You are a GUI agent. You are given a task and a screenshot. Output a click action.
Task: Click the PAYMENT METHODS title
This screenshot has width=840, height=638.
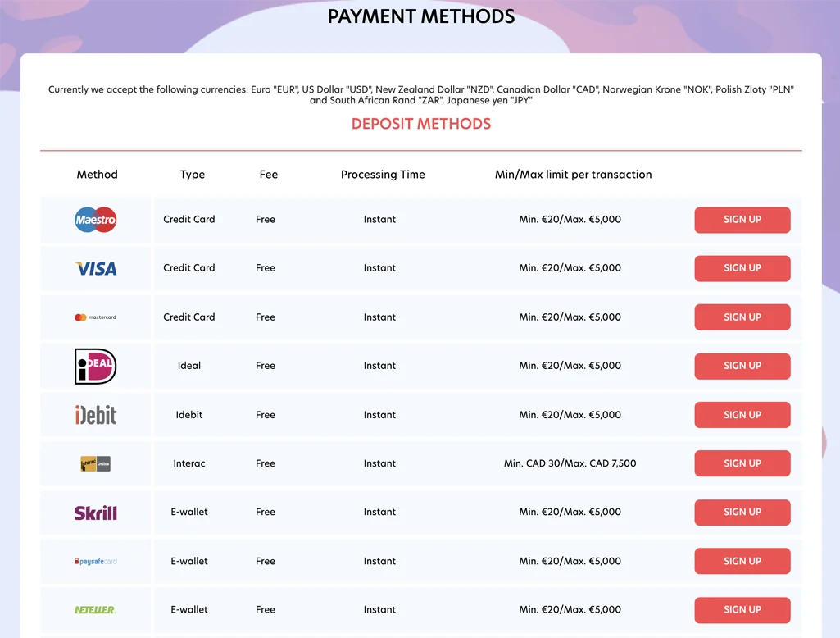tap(421, 16)
